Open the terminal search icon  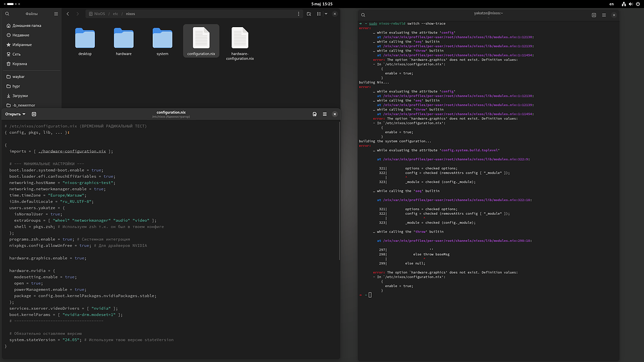(x=363, y=14)
